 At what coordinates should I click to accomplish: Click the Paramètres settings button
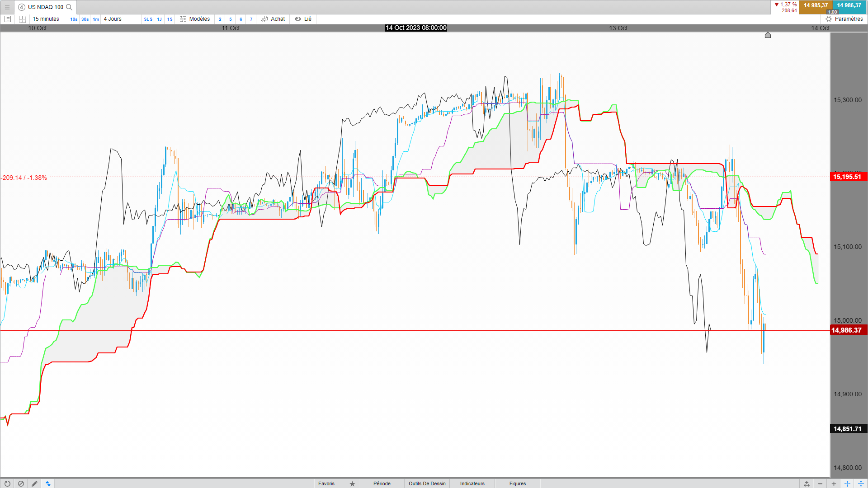844,19
